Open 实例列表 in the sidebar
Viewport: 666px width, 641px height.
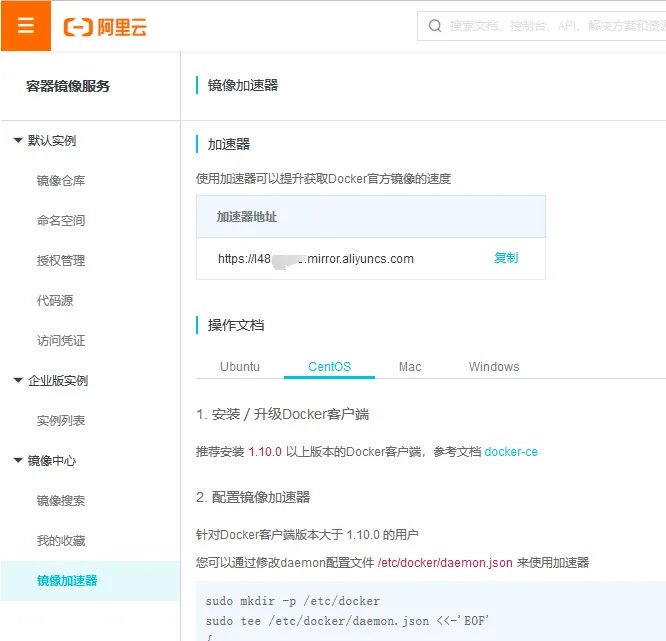61,421
